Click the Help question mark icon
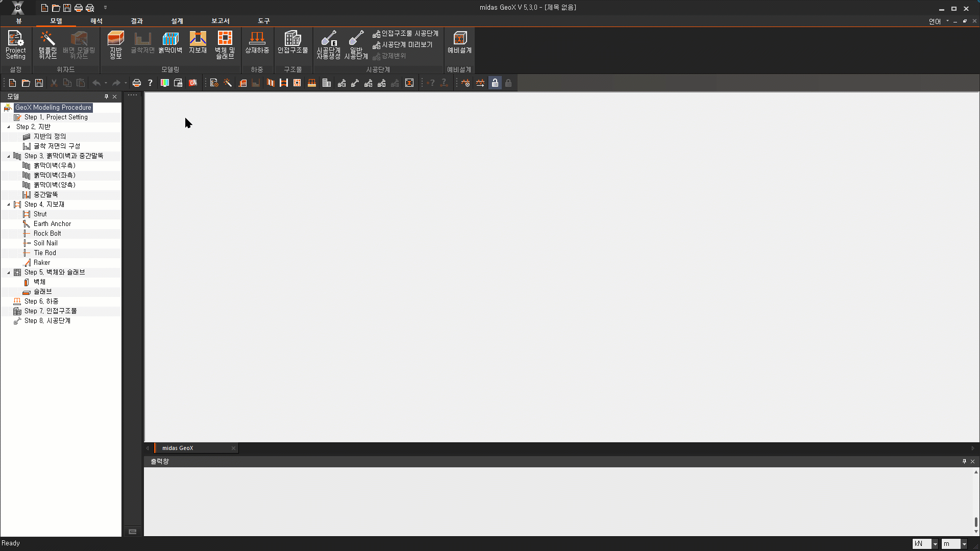Image resolution: width=980 pixels, height=551 pixels. [x=150, y=83]
